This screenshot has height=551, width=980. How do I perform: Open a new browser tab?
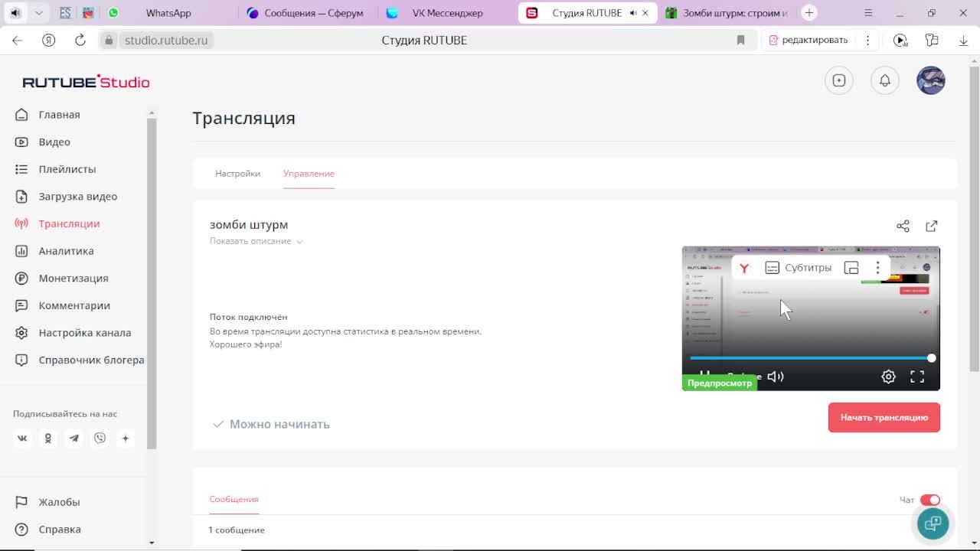pos(809,13)
